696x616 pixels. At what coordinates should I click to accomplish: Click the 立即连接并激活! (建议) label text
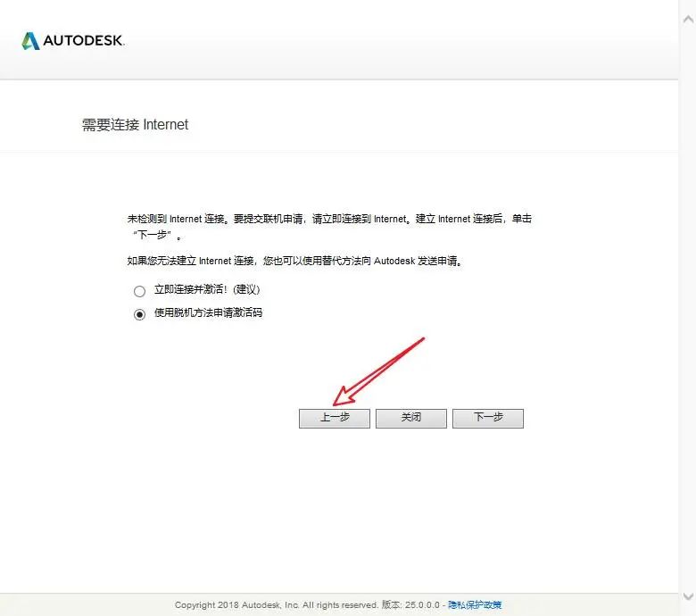[207, 289]
